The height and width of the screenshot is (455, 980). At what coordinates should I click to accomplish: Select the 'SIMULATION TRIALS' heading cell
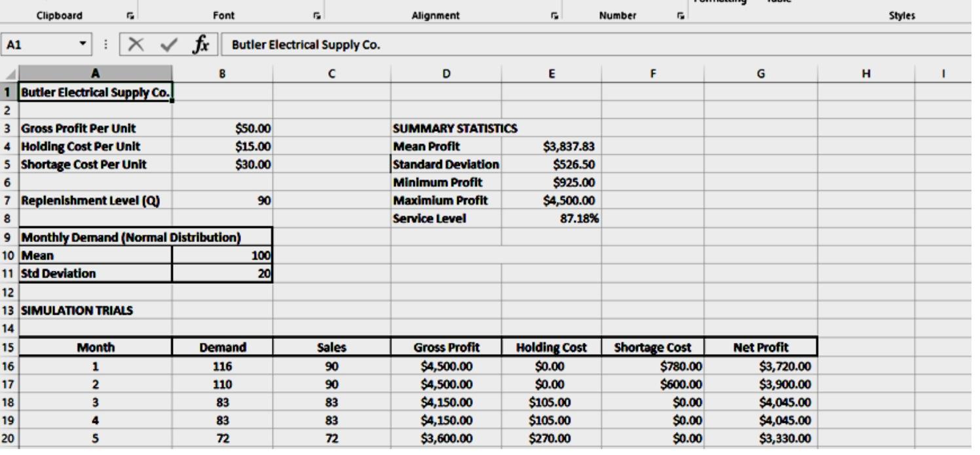pyautogui.click(x=96, y=311)
